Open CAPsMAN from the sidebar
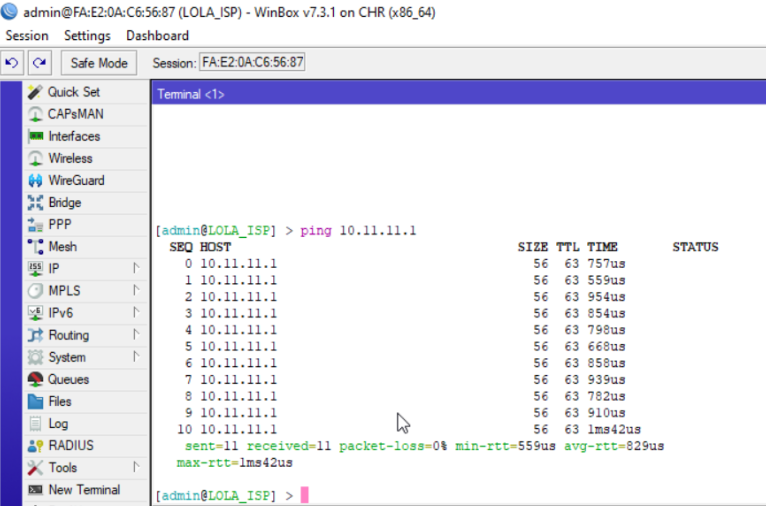The width and height of the screenshot is (766, 506). click(36, 114)
